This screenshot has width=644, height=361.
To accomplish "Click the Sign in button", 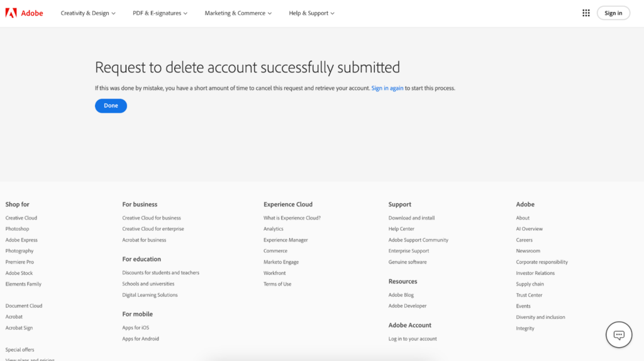I will 613,13.
